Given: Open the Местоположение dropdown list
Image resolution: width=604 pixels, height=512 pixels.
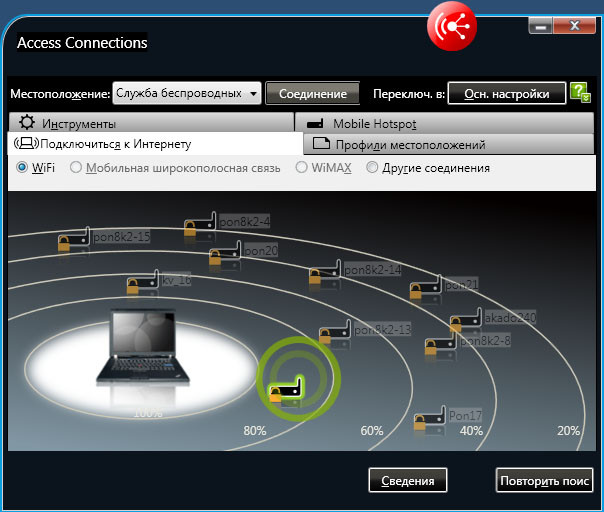Looking at the screenshot, I should [186, 94].
